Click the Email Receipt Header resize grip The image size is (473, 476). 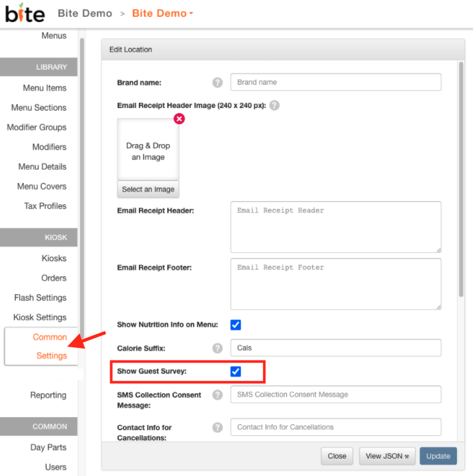(439, 250)
